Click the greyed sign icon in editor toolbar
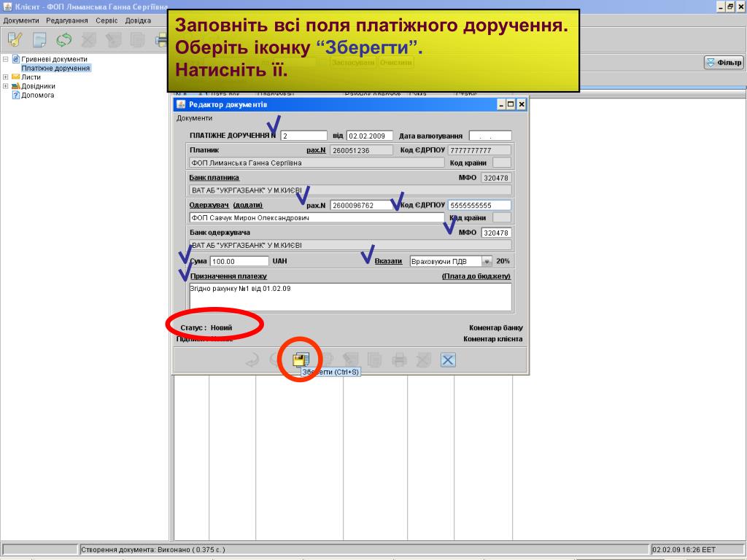This screenshot has width=747, height=560. pyautogui.click(x=350, y=360)
